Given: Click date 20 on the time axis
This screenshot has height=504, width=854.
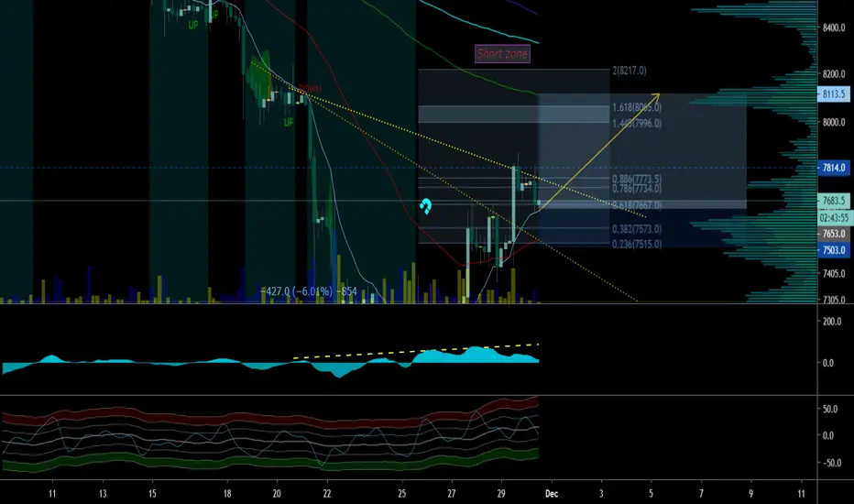Looking at the screenshot, I should point(277,494).
